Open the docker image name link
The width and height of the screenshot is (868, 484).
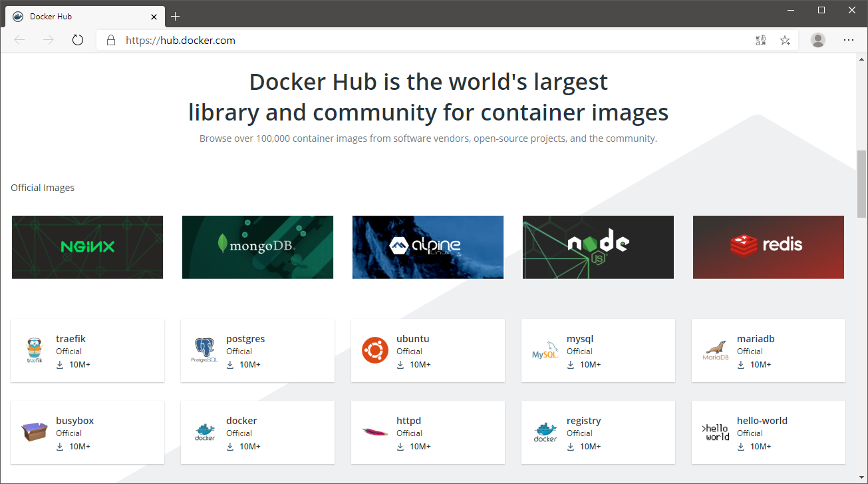click(241, 421)
